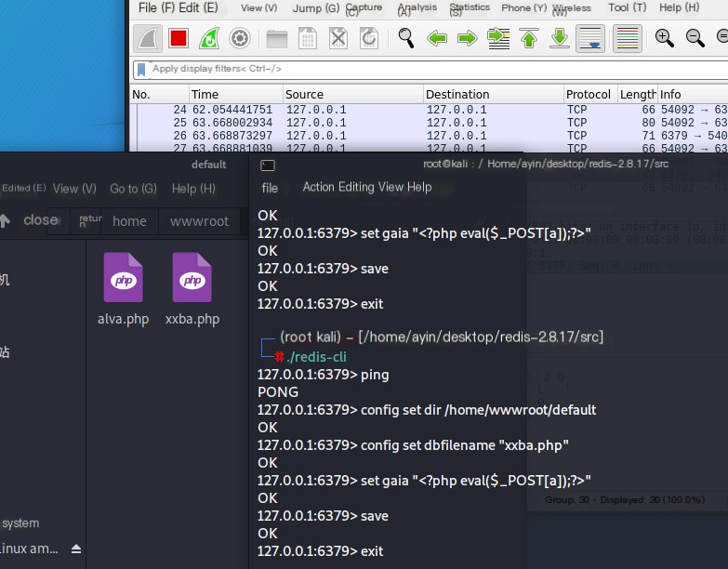Open terminal Help menu
This screenshot has width=728, height=569.
[x=419, y=187]
